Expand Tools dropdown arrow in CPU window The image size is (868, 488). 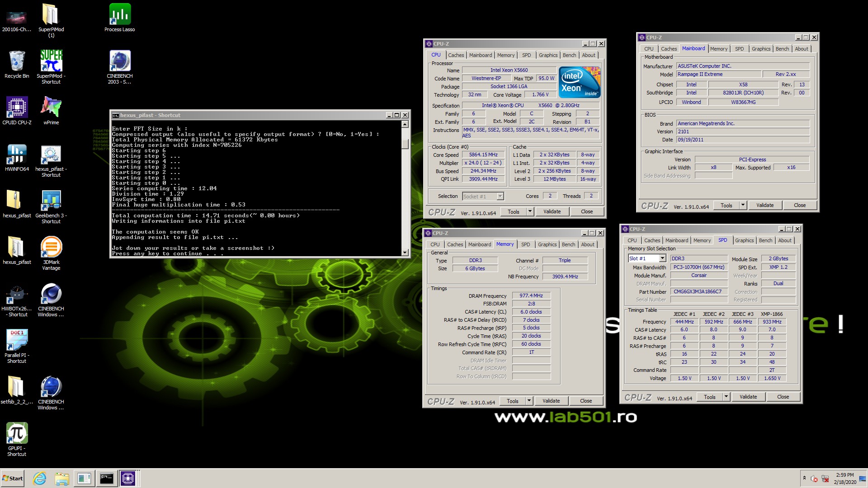530,211
